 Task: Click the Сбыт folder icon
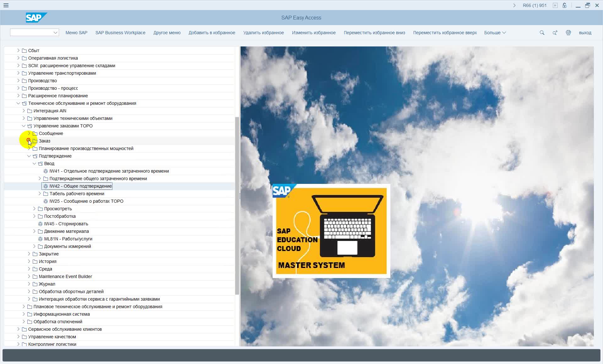point(24,51)
